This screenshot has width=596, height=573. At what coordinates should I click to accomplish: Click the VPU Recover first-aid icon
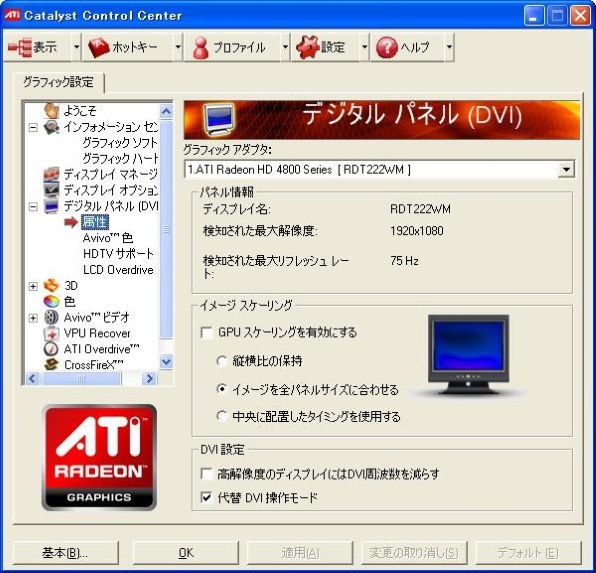pyautogui.click(x=51, y=333)
